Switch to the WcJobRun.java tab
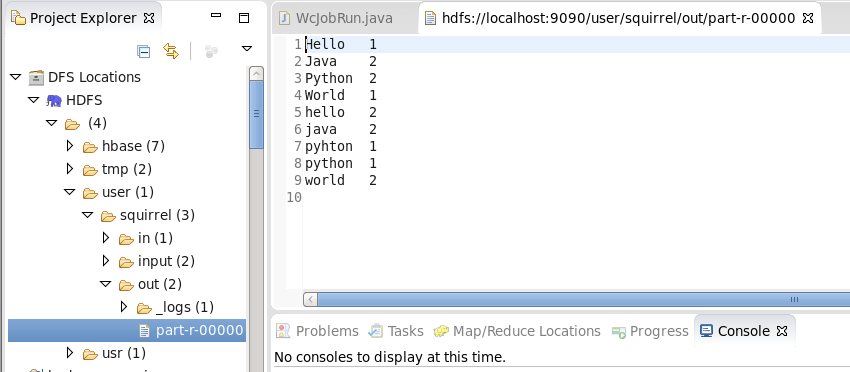This screenshot has height=372, width=850. 336,18
